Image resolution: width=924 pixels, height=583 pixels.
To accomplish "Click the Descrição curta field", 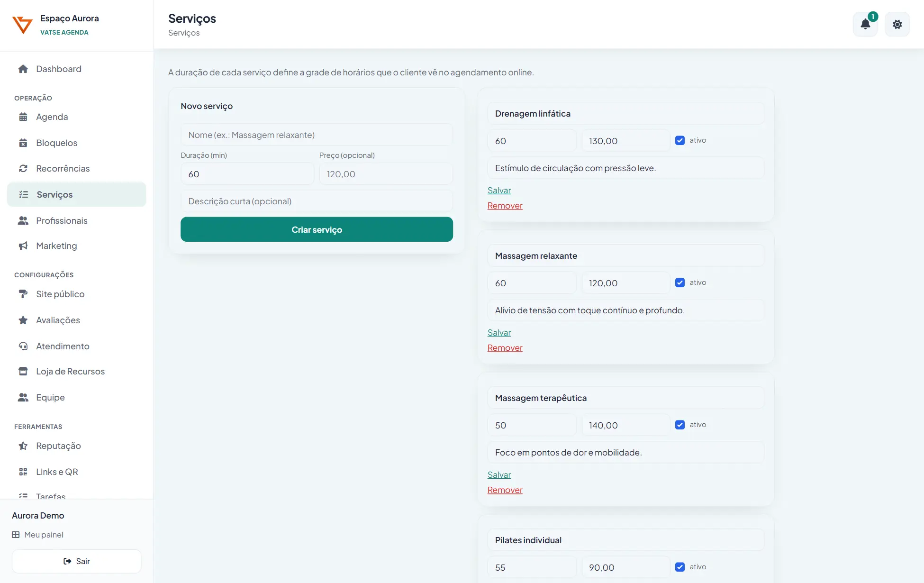I will (317, 201).
